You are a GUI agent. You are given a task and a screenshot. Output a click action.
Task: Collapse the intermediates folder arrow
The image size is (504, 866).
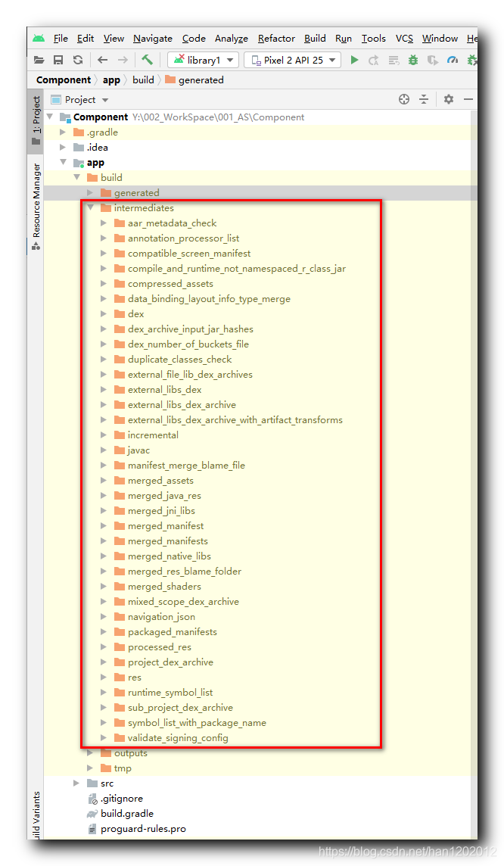tap(90, 207)
